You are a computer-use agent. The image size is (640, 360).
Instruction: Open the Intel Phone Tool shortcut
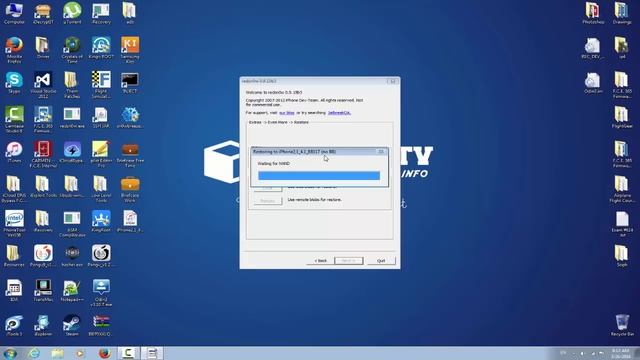pos(14,224)
